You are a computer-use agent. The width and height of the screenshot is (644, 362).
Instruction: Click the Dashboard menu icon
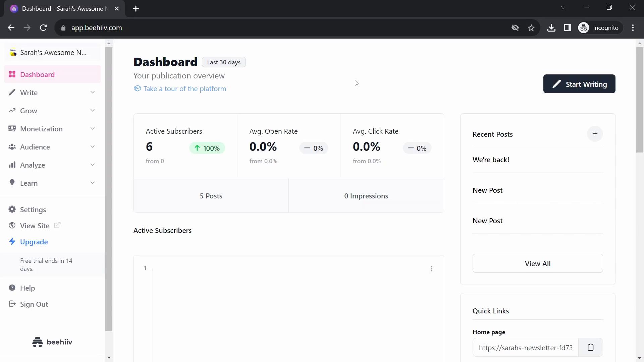(12, 74)
